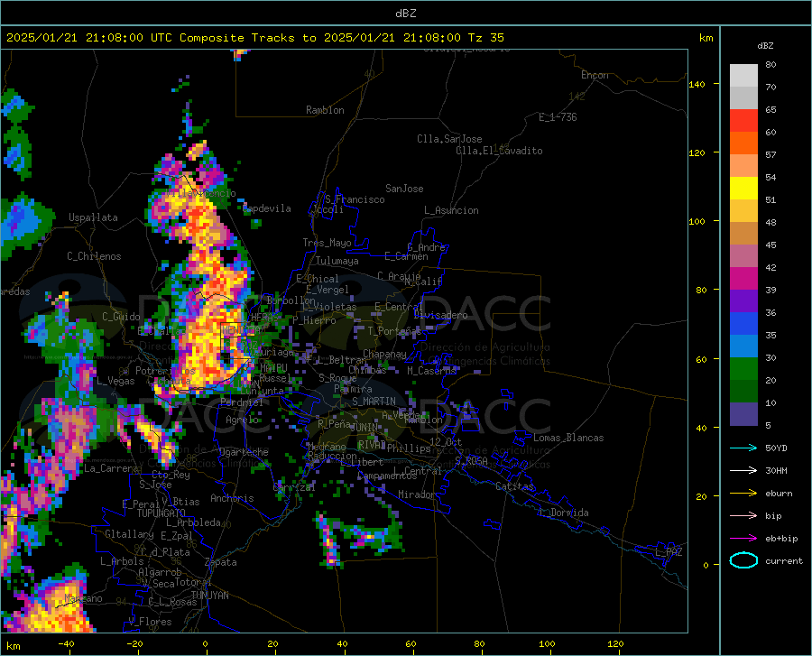Click the 'L_PAZ' place label

click(x=669, y=552)
